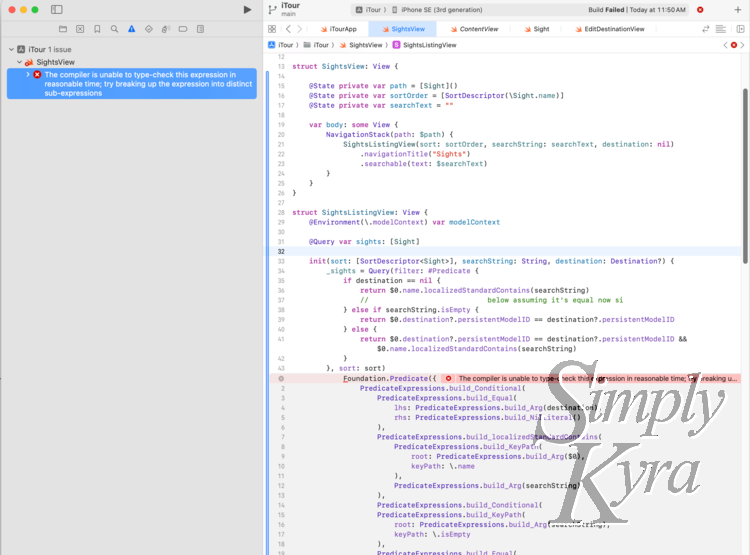Image resolution: width=750 pixels, height=555 pixels.
Task: Open the related items grid menu
Action: coord(272,29)
